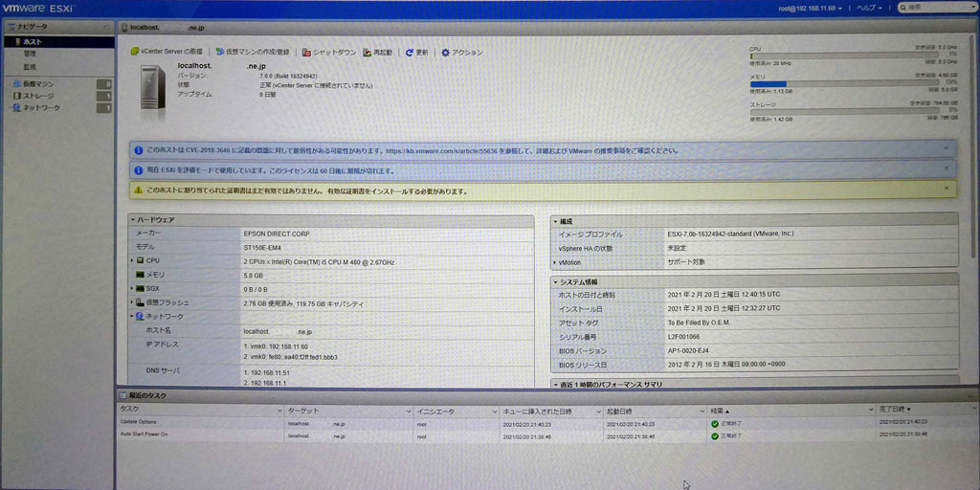The image size is (980, 490).
Task: Click the 仮想マシン icon in navigator
Action: (x=16, y=84)
